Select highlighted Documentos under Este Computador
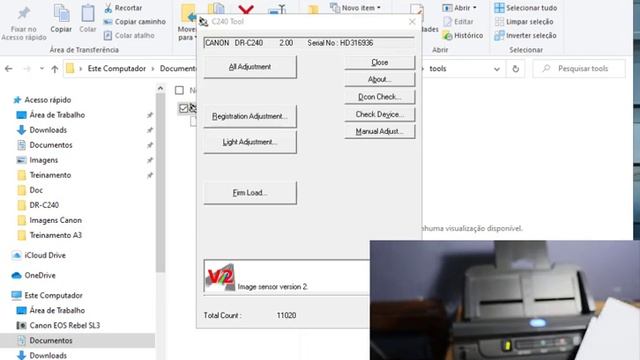The width and height of the screenshot is (640, 360). [78, 340]
